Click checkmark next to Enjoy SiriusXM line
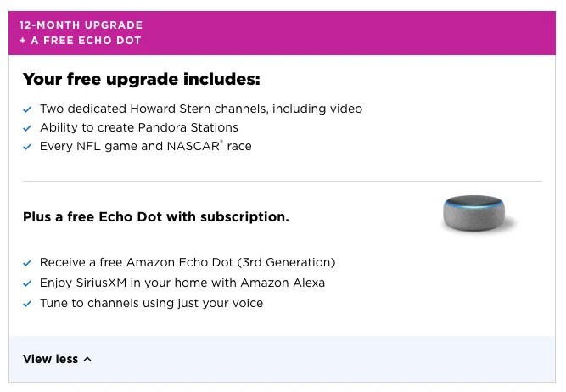566x392 pixels. pos(28,283)
